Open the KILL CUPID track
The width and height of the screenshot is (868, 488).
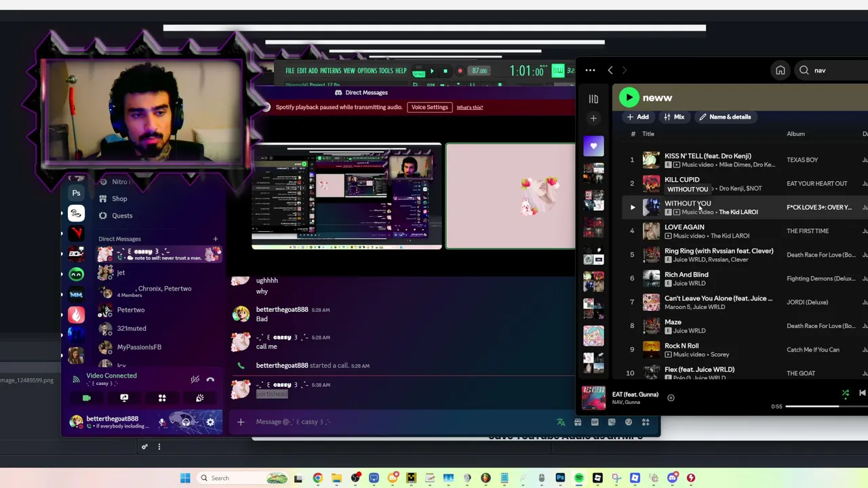(682, 180)
